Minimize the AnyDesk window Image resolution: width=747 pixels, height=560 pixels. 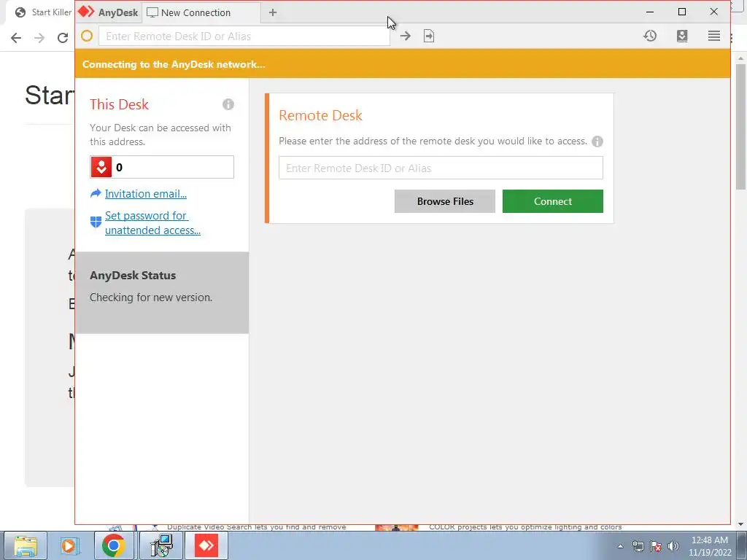650,12
